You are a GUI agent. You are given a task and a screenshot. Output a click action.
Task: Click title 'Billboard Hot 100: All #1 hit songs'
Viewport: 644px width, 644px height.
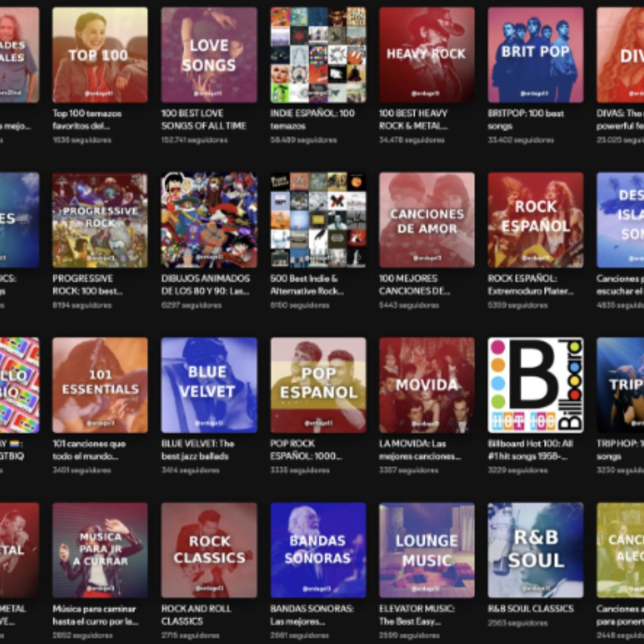coord(530,450)
